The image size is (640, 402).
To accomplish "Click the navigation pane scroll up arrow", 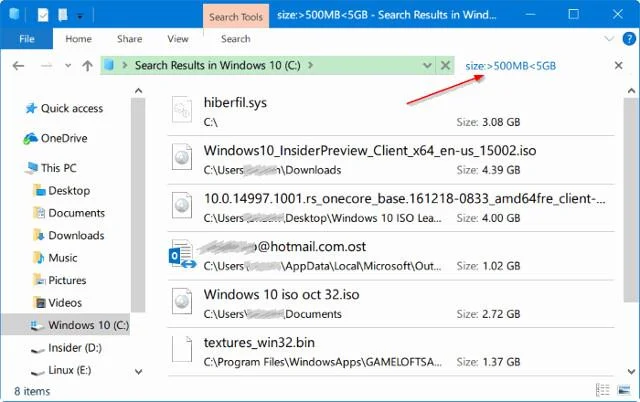I will click(x=138, y=91).
